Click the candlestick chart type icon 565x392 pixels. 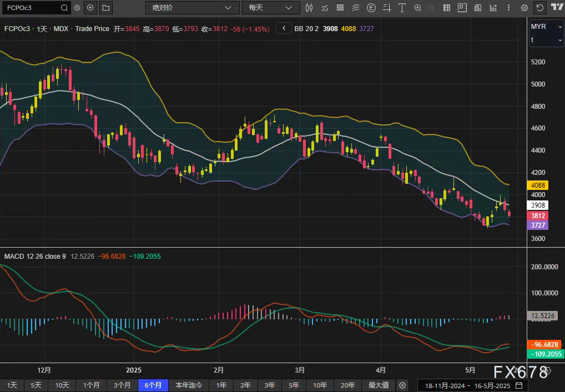[x=310, y=8]
